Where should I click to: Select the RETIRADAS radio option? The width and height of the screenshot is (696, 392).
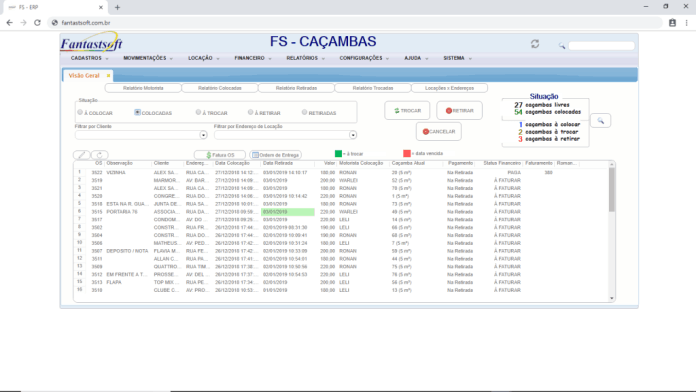(x=304, y=112)
